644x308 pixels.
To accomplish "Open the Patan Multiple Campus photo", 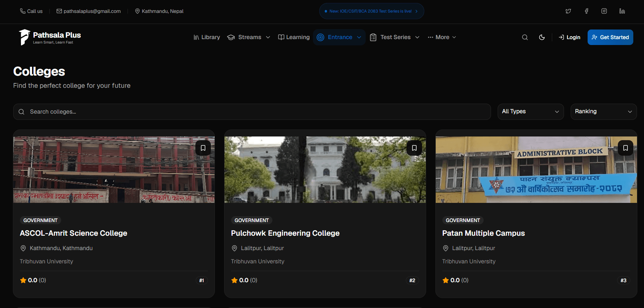I will coord(536,170).
